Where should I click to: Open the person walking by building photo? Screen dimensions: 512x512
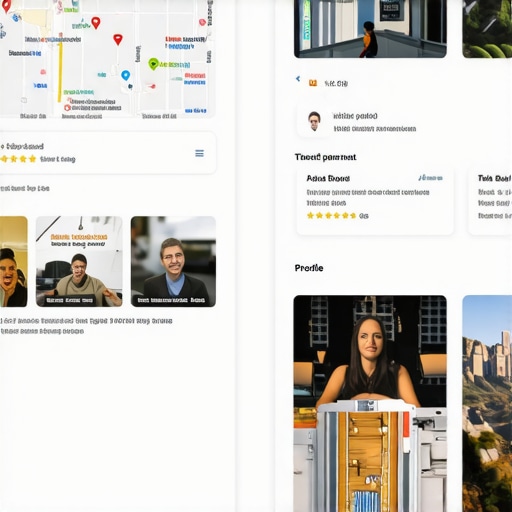coord(370,29)
